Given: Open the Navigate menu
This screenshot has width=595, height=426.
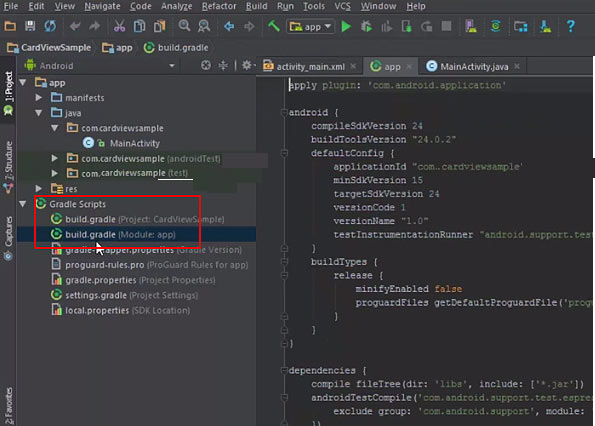Looking at the screenshot, I should (x=102, y=6).
